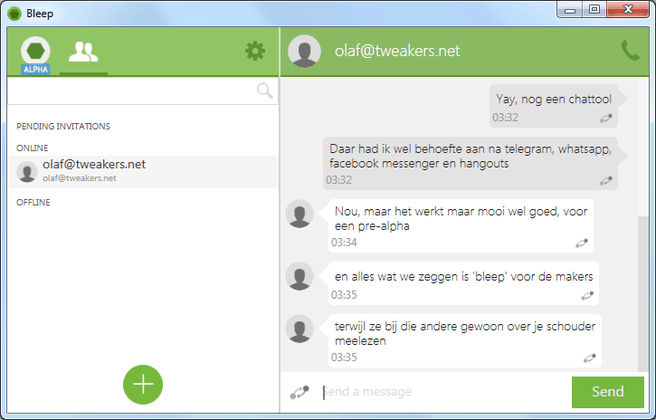This screenshot has width=656, height=420.
Task: Click the olaf@tweakers.net chat header name
Action: pyautogui.click(x=397, y=51)
